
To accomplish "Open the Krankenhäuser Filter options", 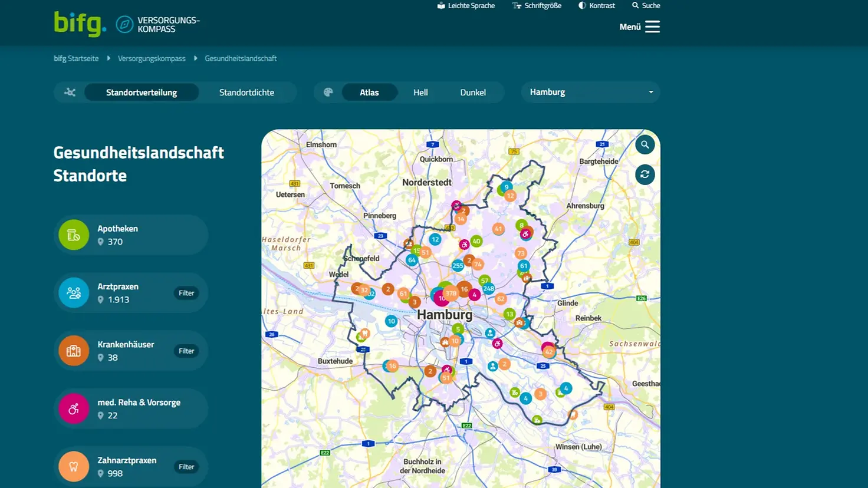I will 186,351.
